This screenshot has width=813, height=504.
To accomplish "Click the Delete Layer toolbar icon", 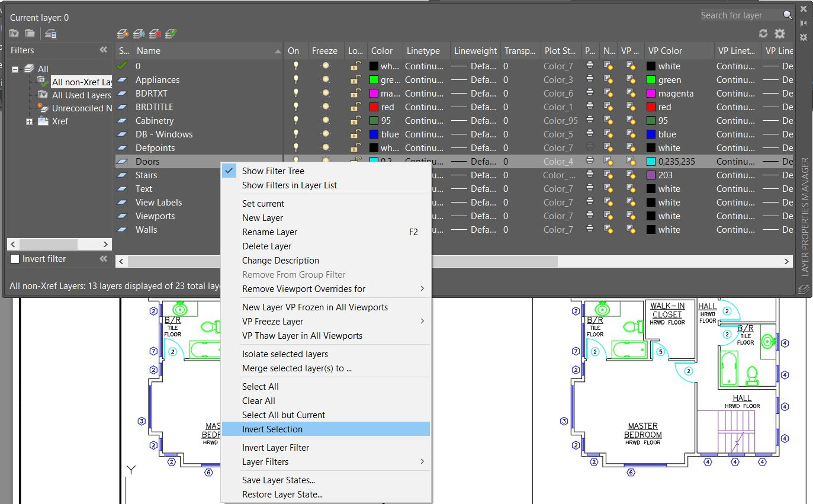I will [x=155, y=34].
